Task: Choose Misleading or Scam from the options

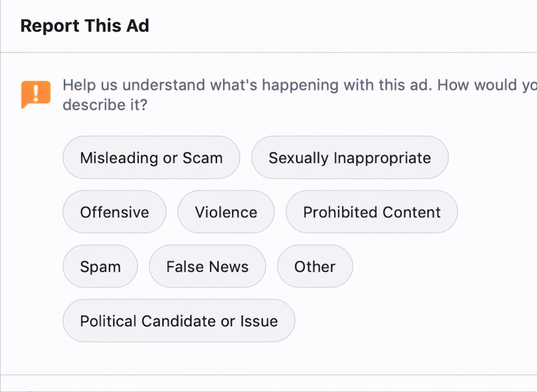Action: pos(151,157)
